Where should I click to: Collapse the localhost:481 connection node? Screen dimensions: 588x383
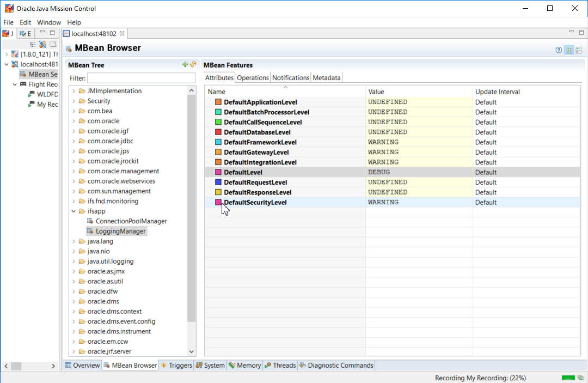[7, 64]
